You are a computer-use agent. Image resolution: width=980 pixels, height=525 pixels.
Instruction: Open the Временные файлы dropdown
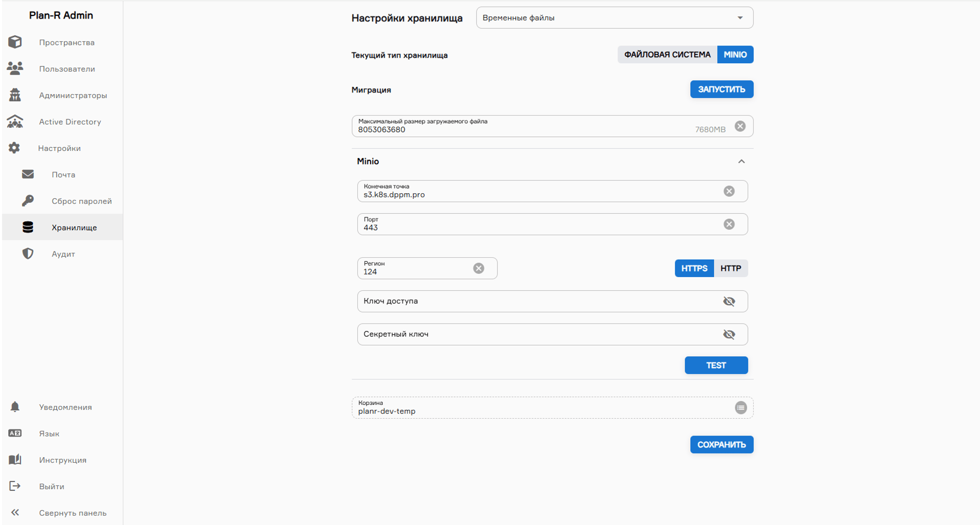[x=614, y=18]
